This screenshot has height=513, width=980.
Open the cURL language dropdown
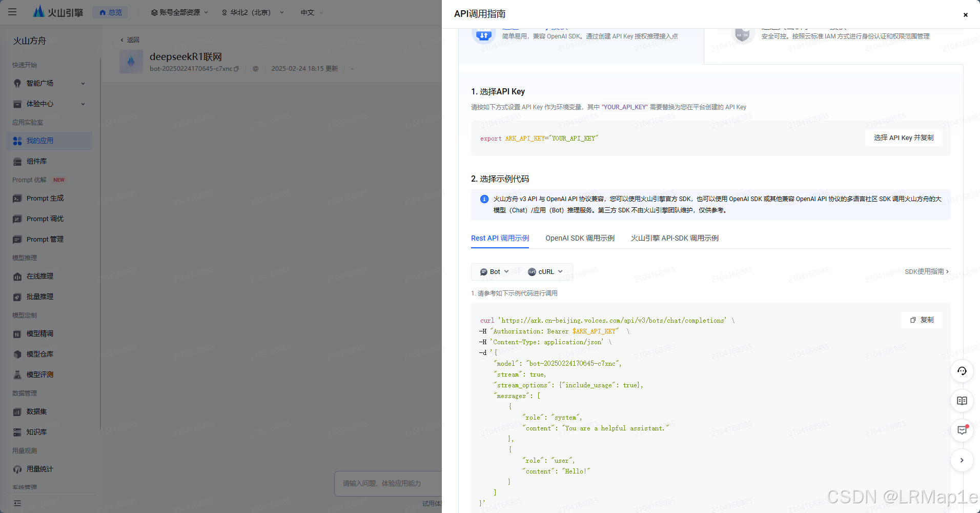pyautogui.click(x=545, y=272)
